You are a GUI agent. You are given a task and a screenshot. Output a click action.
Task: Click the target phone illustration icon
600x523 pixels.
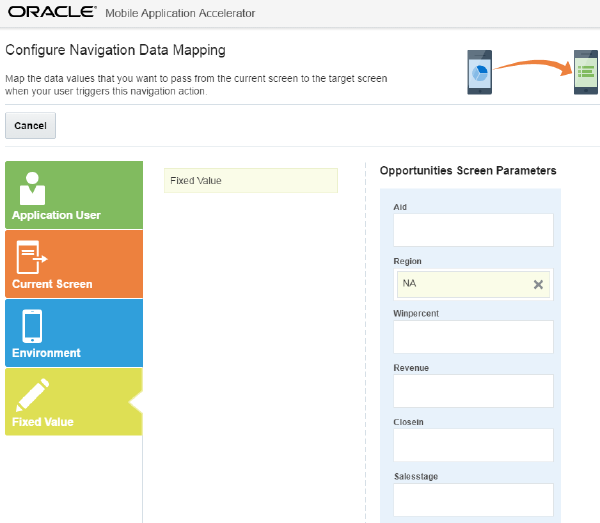585,73
